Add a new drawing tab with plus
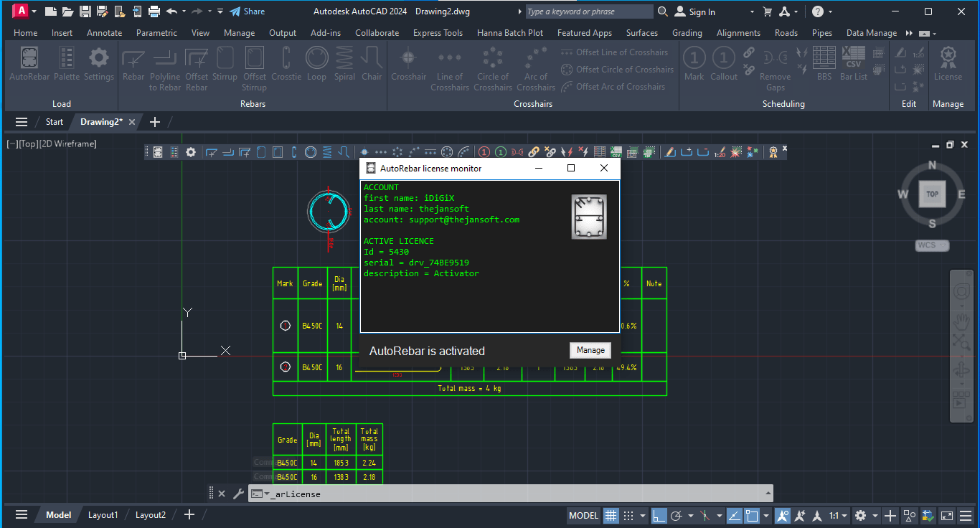Image resolution: width=980 pixels, height=528 pixels. (x=155, y=122)
